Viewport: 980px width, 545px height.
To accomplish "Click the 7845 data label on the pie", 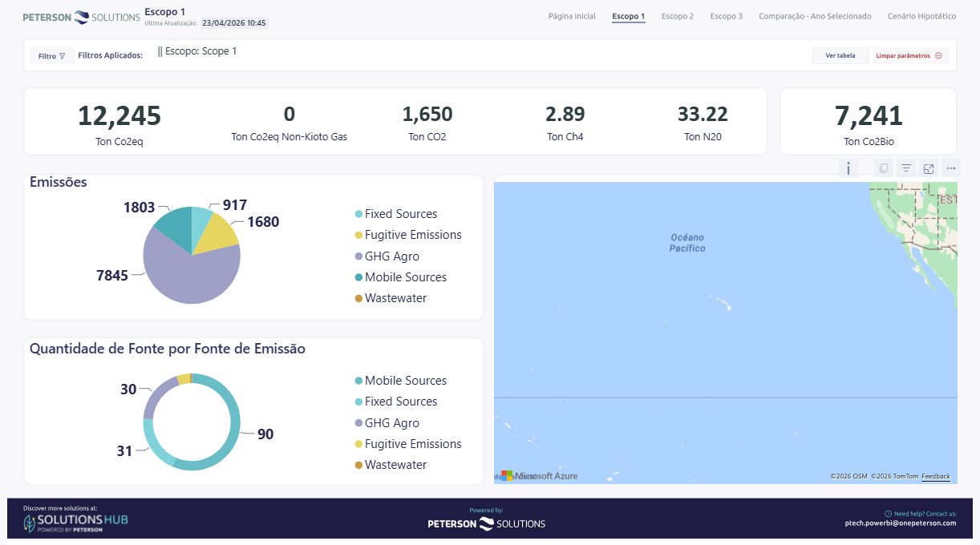I will 112,276.
